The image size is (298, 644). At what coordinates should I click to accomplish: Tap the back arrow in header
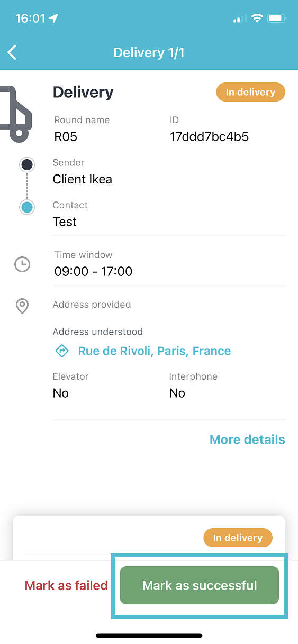pos(12,52)
